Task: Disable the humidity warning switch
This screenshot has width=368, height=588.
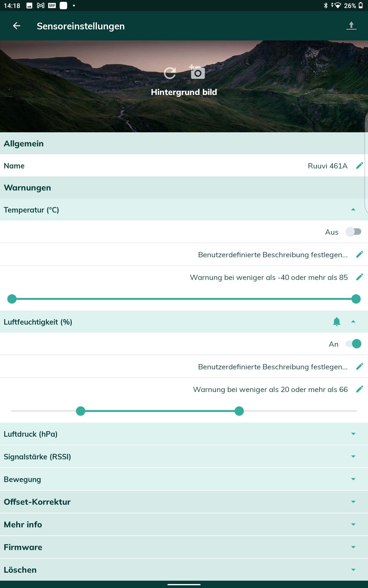Action: click(353, 344)
